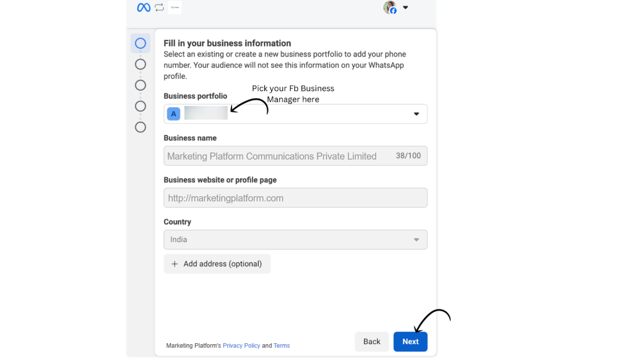Open the Country dropdown showing India
This screenshot has width=644, height=360.
pyautogui.click(x=295, y=240)
